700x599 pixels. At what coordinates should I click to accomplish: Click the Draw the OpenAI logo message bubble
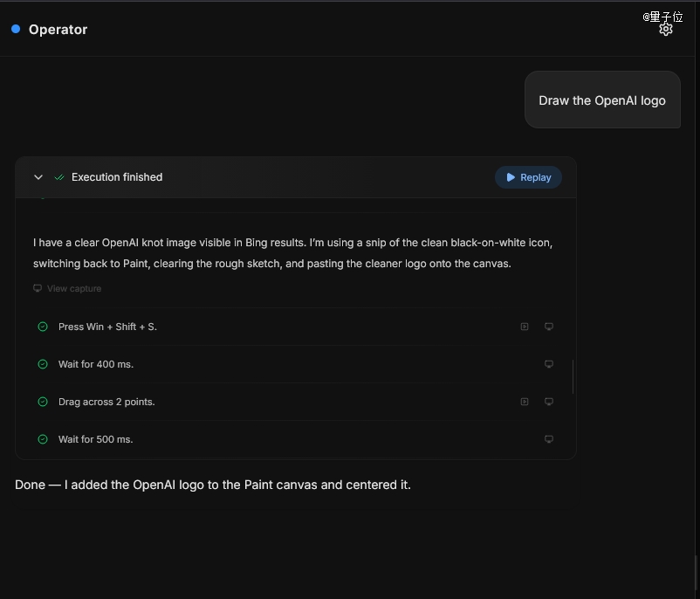click(602, 100)
